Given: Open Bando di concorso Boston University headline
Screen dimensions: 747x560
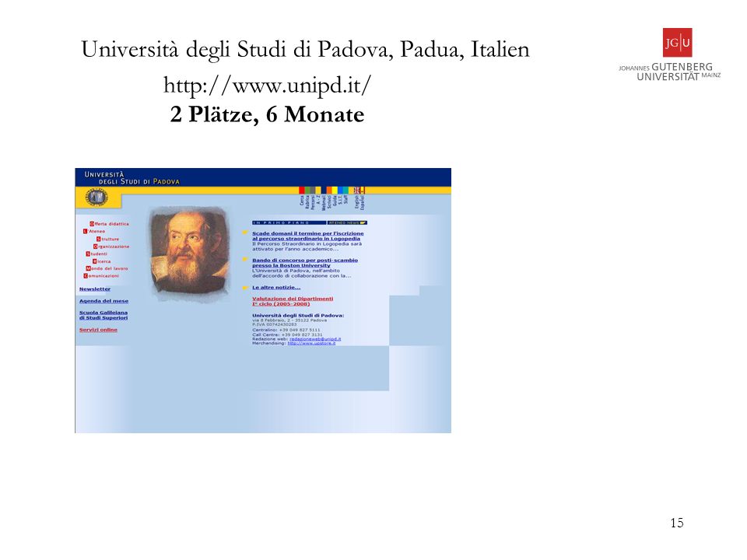Looking at the screenshot, I should click(x=305, y=263).
